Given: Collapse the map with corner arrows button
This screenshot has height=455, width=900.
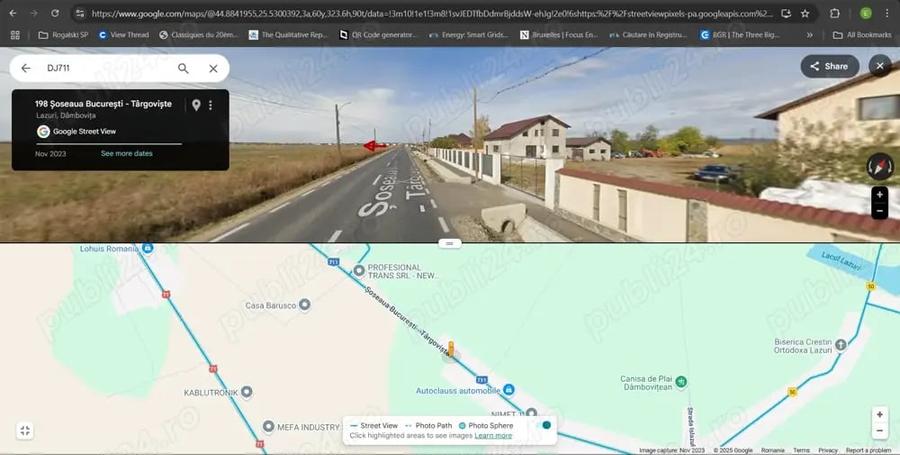Looking at the screenshot, I should point(25,431).
